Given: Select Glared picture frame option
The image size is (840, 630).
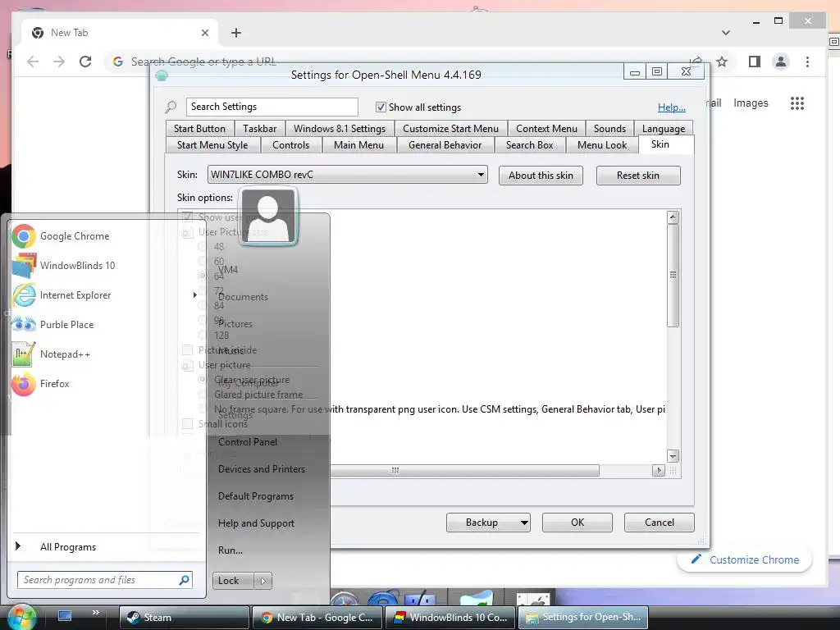Looking at the screenshot, I should click(203, 395).
